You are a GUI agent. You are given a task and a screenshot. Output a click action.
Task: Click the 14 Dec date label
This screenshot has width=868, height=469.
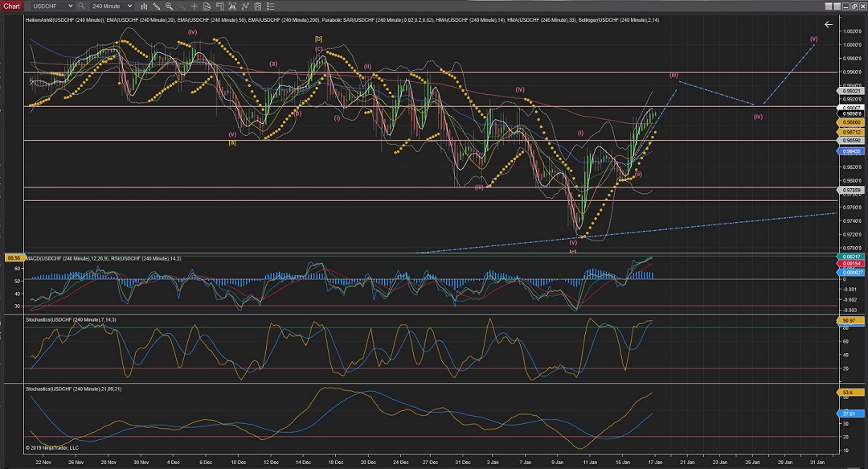(303, 462)
